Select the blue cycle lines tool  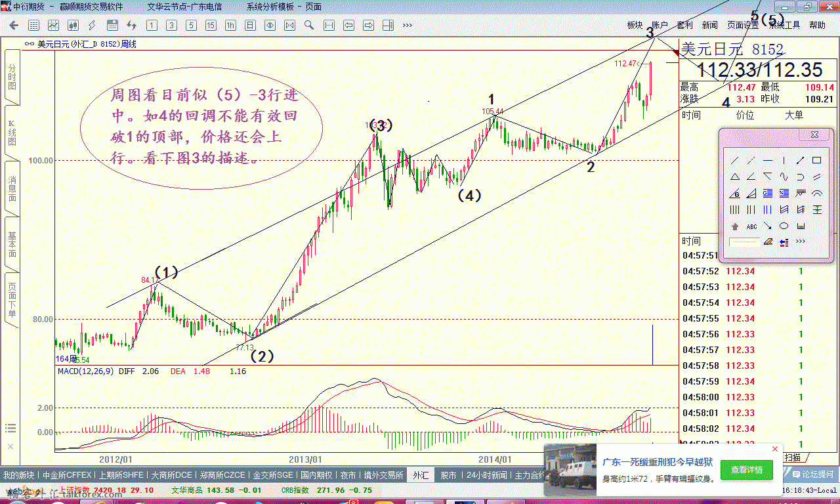click(768, 210)
